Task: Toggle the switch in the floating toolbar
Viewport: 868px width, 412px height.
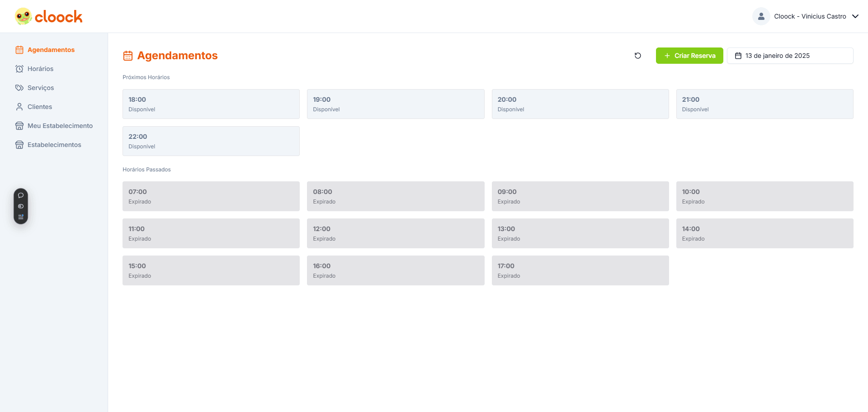Action: point(21,206)
